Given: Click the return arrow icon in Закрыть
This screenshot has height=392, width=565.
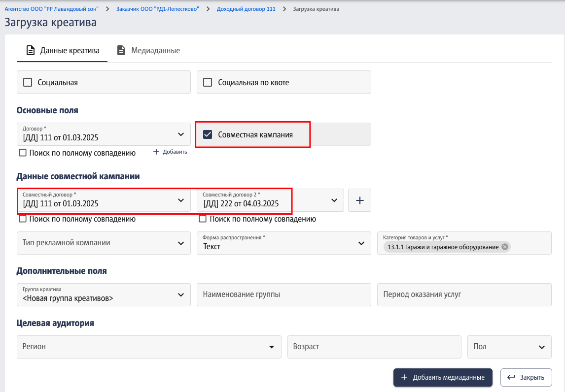Looking at the screenshot, I should pos(511,377).
